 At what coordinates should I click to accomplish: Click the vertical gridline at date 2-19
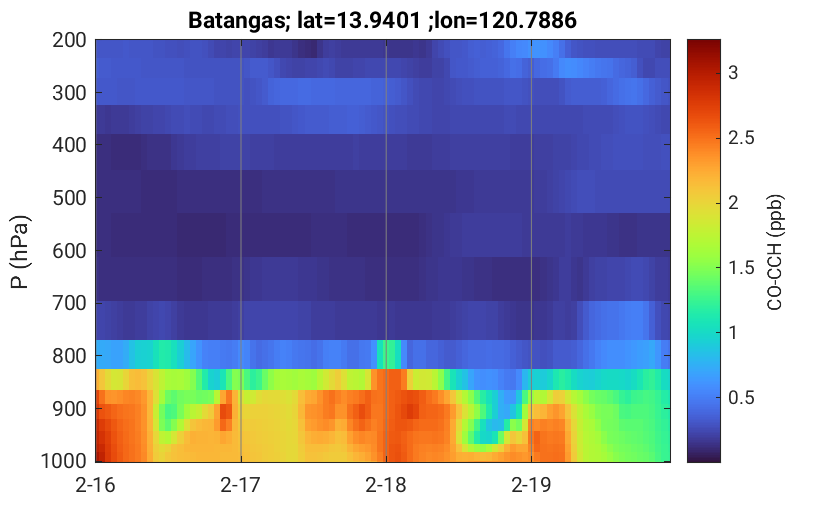(x=531, y=251)
